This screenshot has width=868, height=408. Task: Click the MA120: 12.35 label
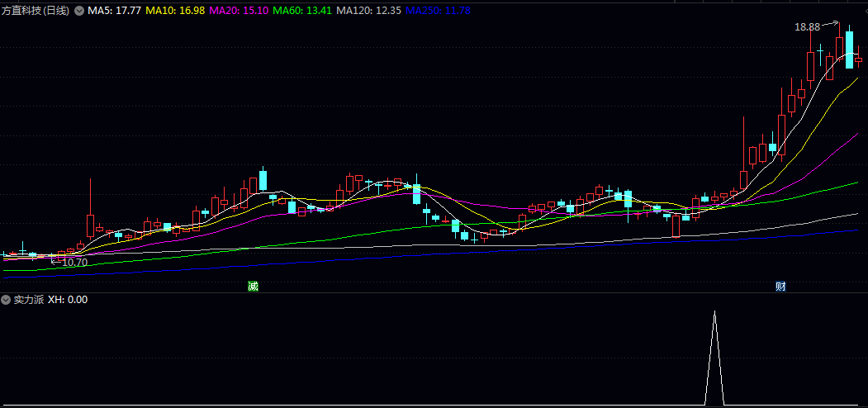coord(369,11)
